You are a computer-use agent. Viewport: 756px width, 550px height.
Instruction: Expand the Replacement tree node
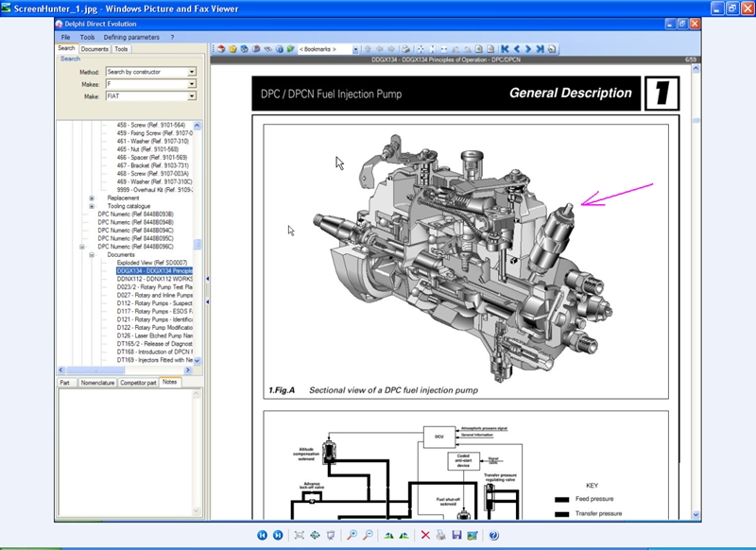click(92, 198)
